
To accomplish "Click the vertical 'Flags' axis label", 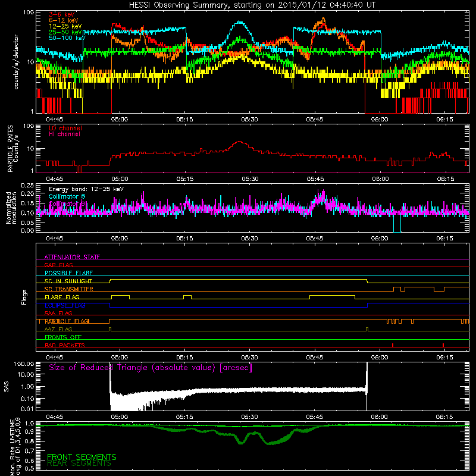I will (24, 297).
